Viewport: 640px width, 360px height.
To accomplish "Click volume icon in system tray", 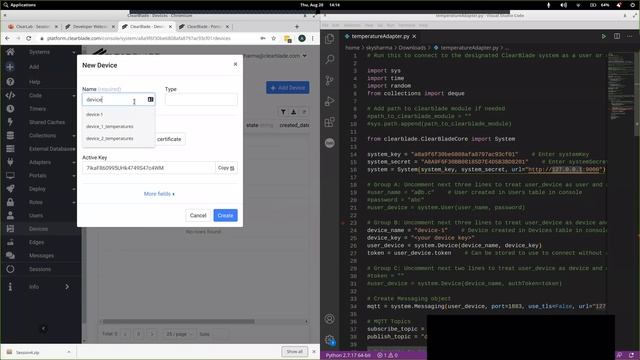I will click(x=563, y=5).
